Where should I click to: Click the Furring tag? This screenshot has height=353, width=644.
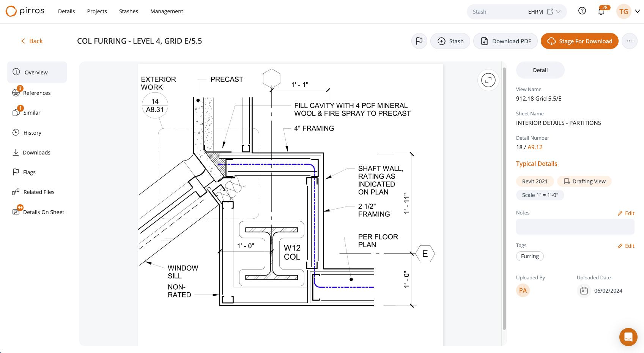point(530,256)
